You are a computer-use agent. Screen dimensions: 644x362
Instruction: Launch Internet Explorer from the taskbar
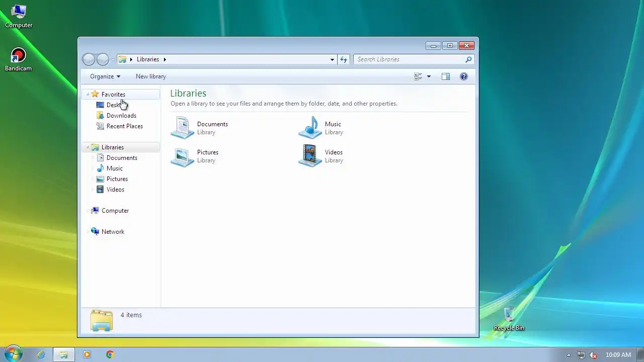coord(41,354)
